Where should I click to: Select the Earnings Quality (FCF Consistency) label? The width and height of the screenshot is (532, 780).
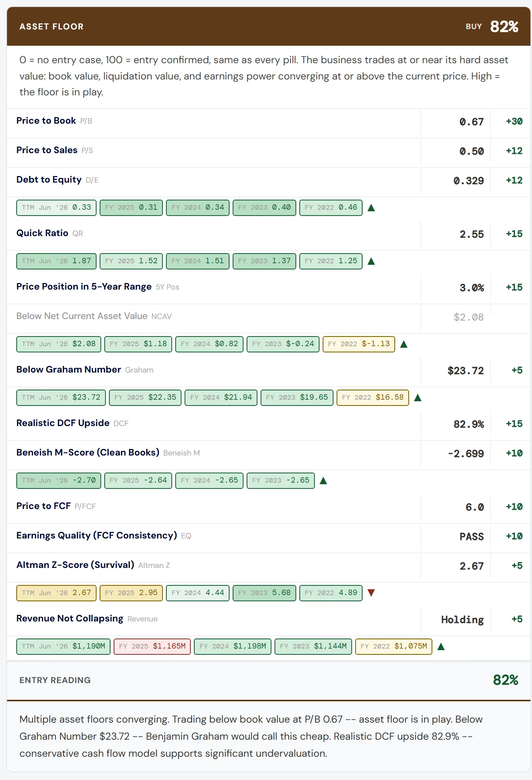click(x=97, y=535)
